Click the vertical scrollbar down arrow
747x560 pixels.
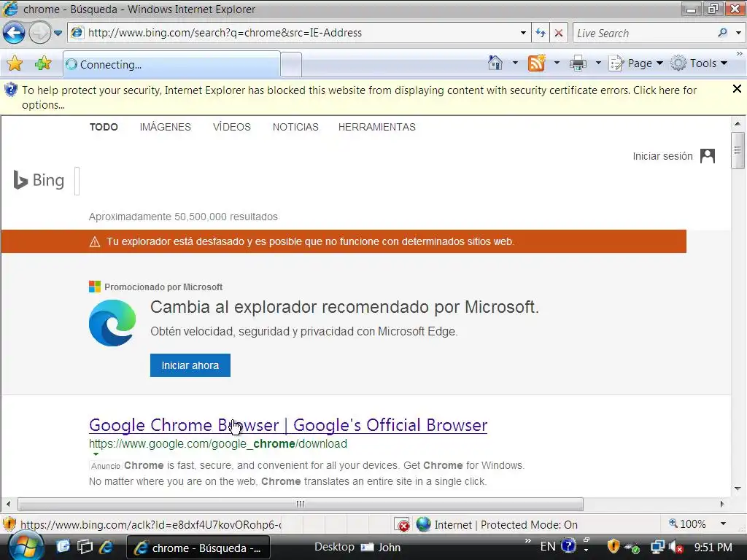coord(738,489)
